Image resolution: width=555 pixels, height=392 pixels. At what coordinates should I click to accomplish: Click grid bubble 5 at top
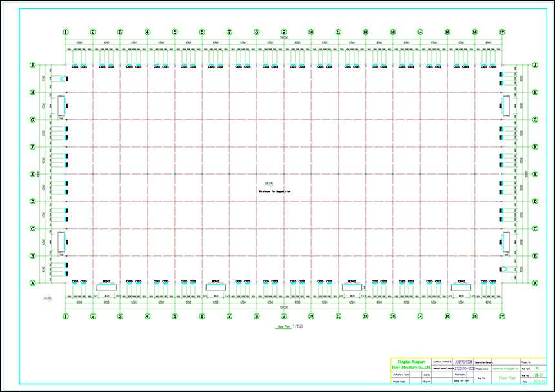click(x=174, y=32)
